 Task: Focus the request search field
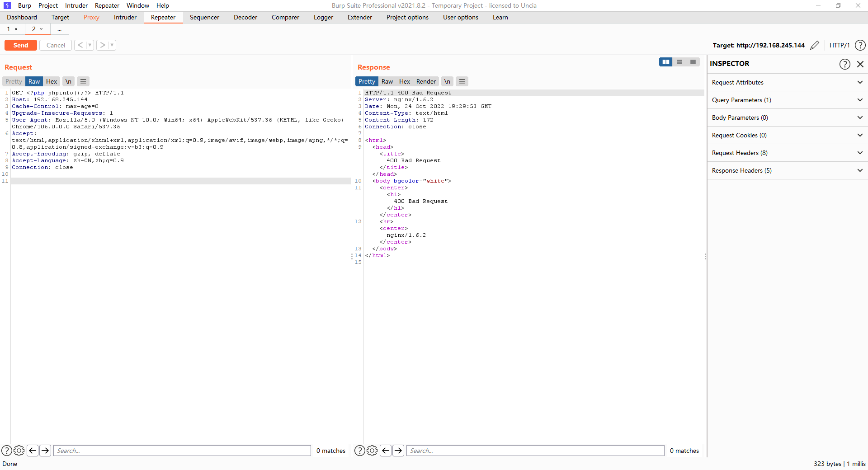pyautogui.click(x=182, y=451)
